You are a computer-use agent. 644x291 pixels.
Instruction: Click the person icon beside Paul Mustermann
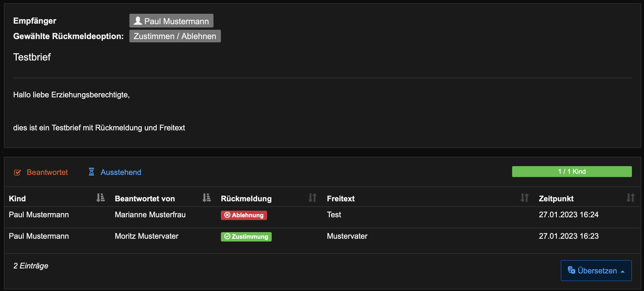pyautogui.click(x=138, y=21)
